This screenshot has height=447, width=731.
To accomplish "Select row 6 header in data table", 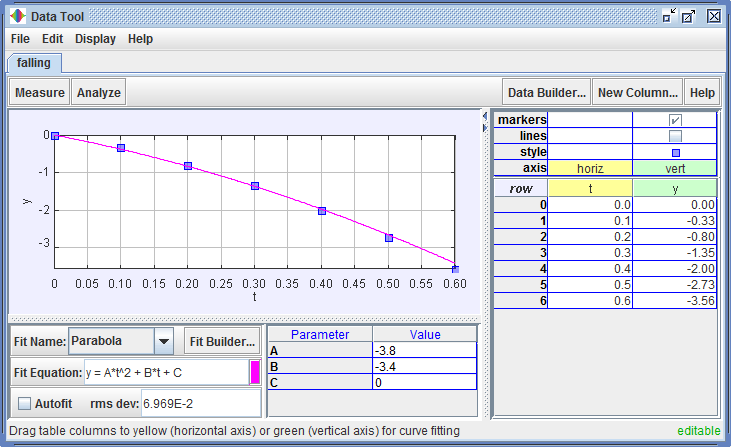I will pos(521,301).
